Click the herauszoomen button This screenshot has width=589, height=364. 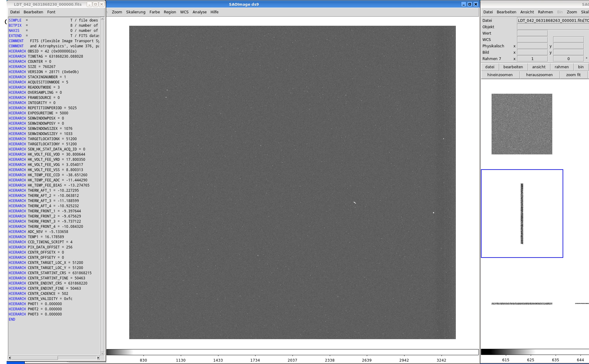[539, 75]
